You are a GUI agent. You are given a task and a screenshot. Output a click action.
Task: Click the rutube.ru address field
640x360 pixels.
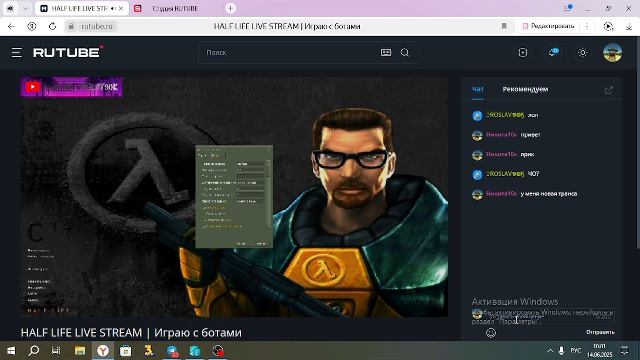[x=97, y=27]
